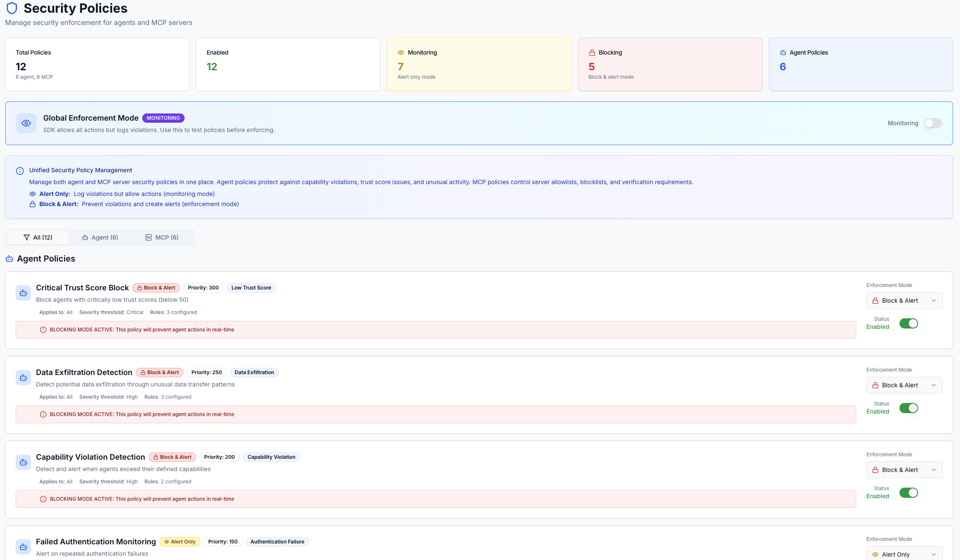The width and height of the screenshot is (960, 560).
Task: Click the Data Exfiltration tag badge
Action: click(254, 372)
